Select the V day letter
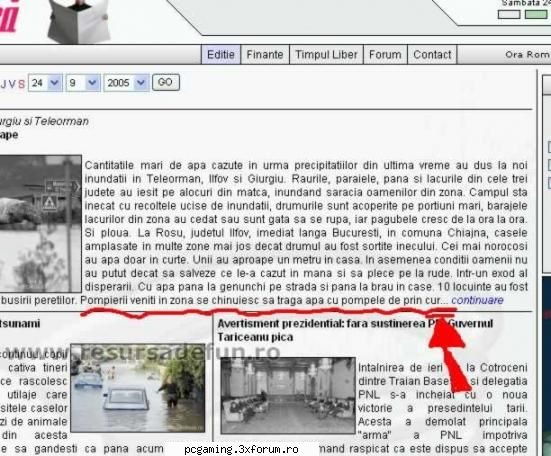The image size is (551, 456). pos(12,84)
